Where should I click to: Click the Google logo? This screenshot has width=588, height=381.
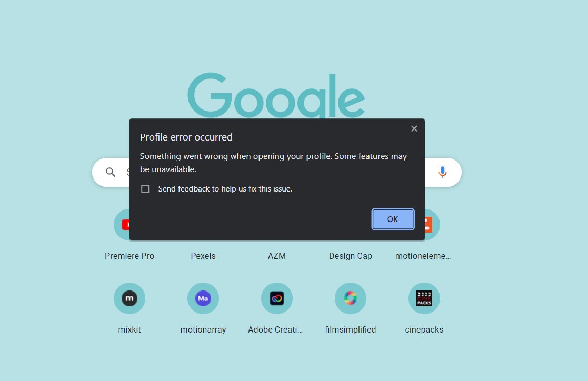[276, 95]
